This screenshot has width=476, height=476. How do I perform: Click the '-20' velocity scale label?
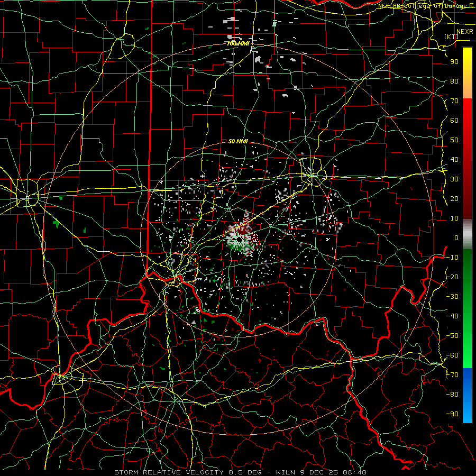(x=452, y=277)
